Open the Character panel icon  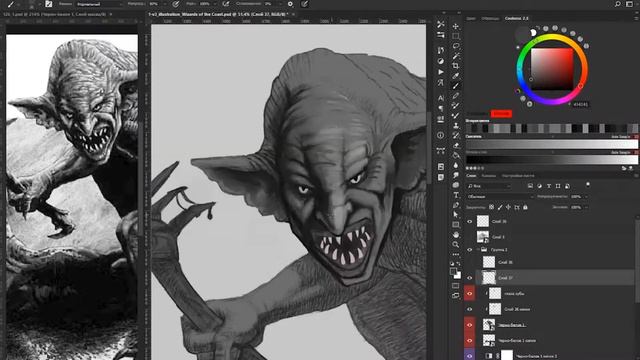click(x=440, y=98)
